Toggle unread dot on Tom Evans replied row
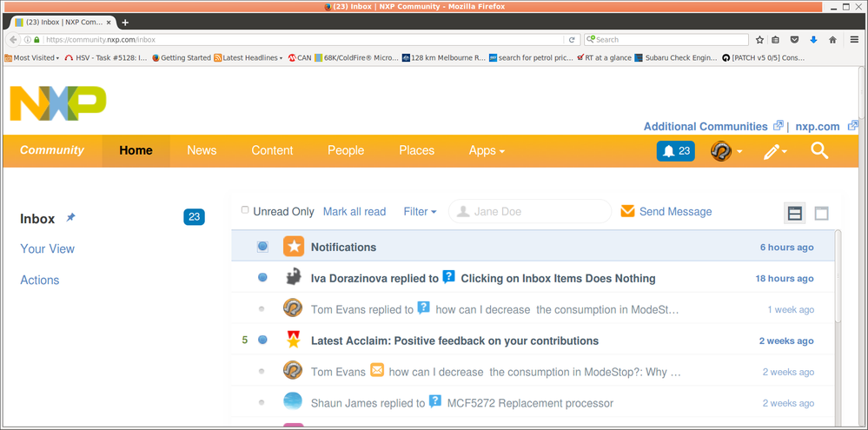Viewport: 868px width, 430px height. 262,308
